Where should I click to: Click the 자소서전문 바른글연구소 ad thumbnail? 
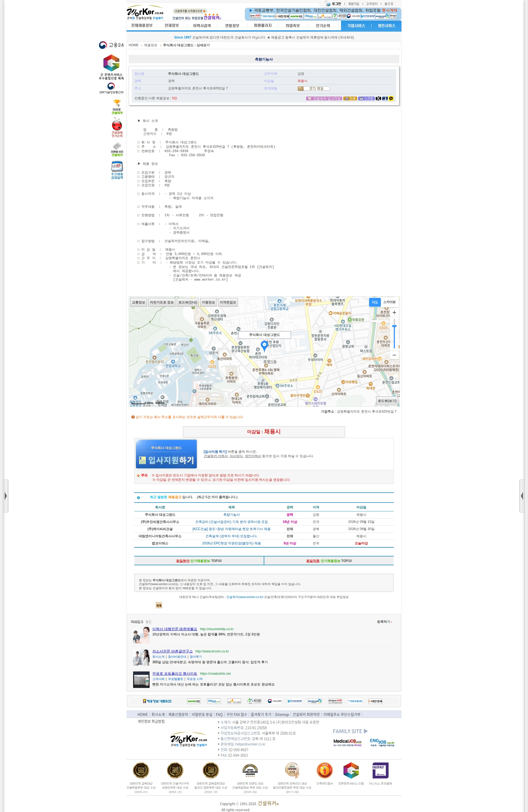coord(141,657)
